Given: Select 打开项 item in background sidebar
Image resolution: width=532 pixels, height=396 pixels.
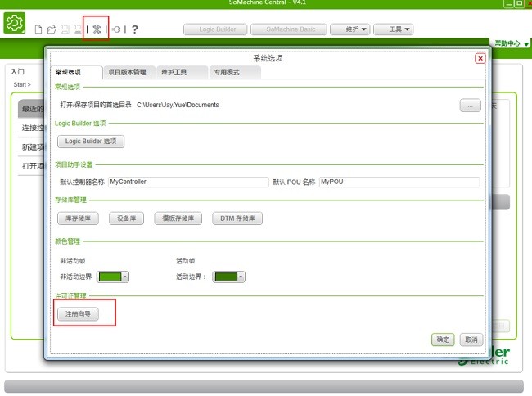Looking at the screenshot, I should (x=31, y=166).
